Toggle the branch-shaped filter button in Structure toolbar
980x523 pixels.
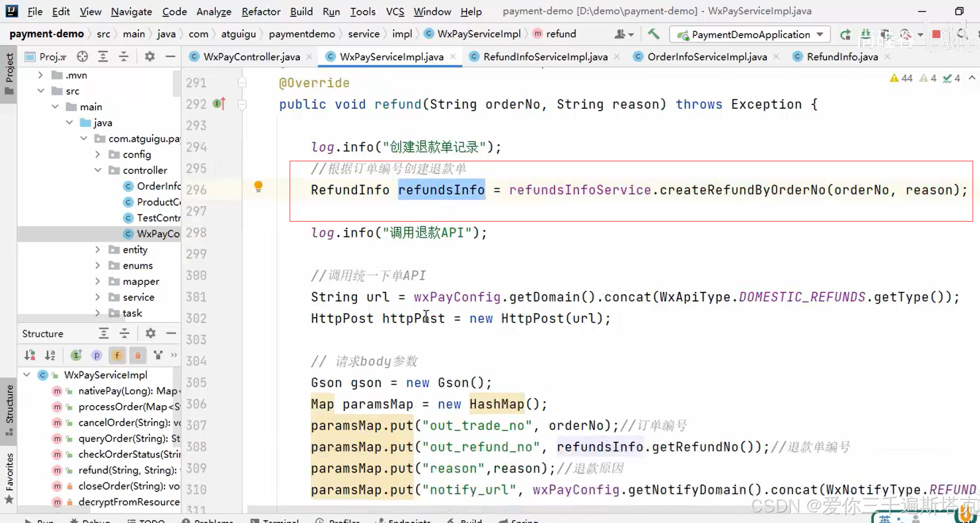pos(158,355)
